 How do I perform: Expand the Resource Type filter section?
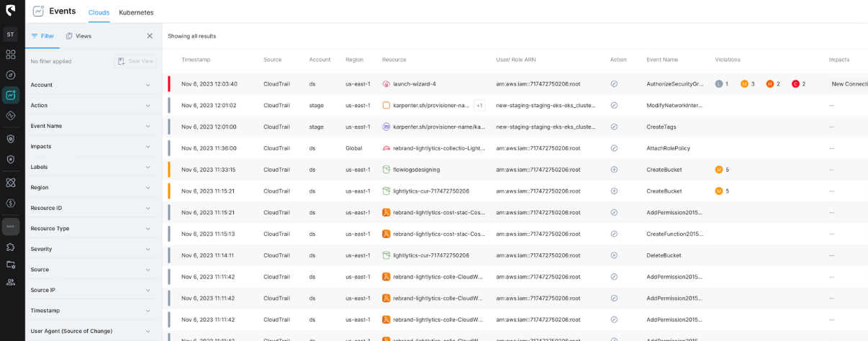pos(91,229)
